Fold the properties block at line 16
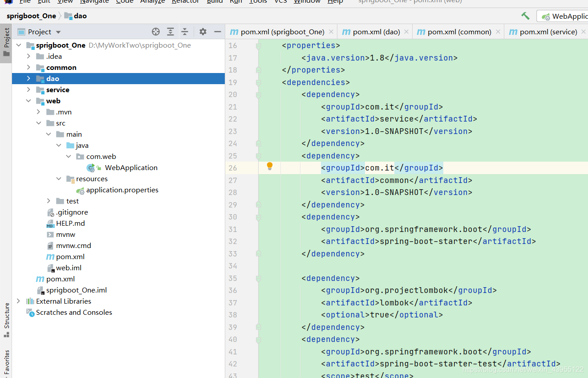The image size is (588, 378). (258, 45)
